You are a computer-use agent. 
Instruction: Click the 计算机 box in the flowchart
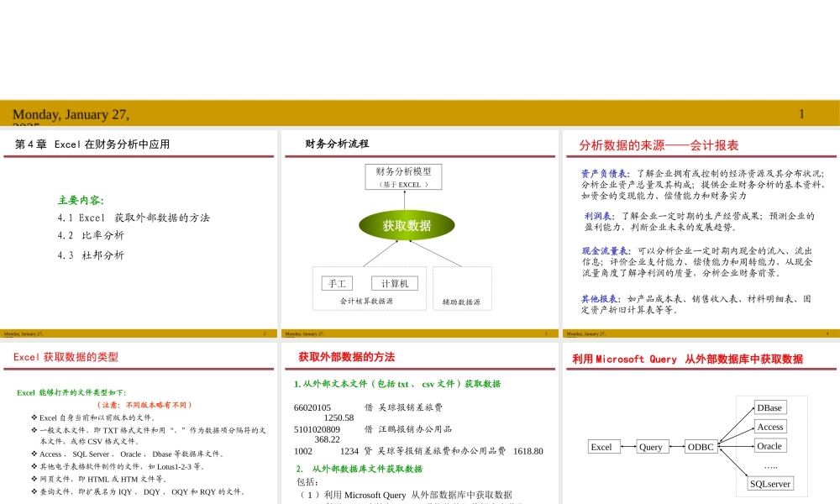point(395,282)
